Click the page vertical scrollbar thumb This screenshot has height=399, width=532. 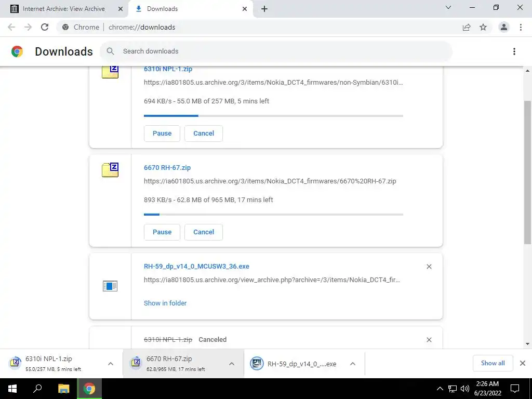point(527,172)
